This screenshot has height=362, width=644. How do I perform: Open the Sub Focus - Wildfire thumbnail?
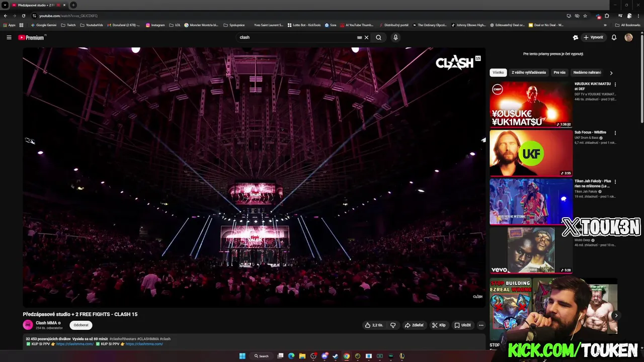(x=531, y=153)
